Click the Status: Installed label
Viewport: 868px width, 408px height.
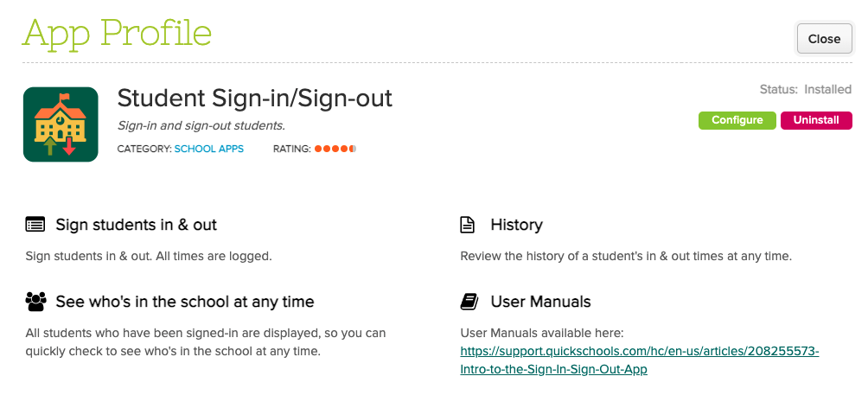pos(805,89)
